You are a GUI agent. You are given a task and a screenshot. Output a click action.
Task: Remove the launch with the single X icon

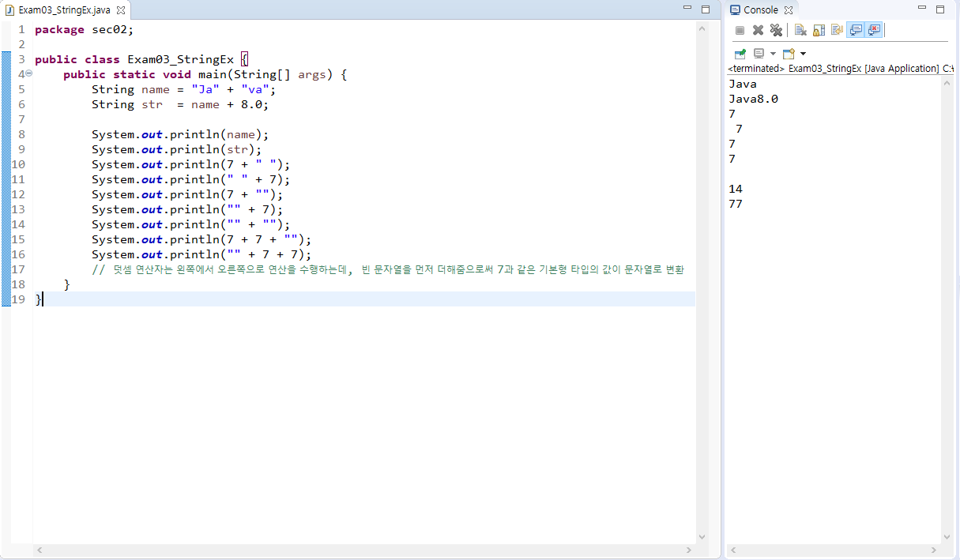[x=758, y=30]
